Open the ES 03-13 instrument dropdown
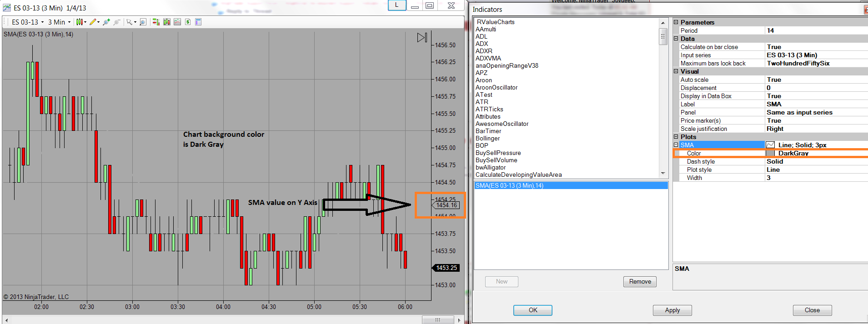Screen dimensions: 868x324 tap(28, 22)
